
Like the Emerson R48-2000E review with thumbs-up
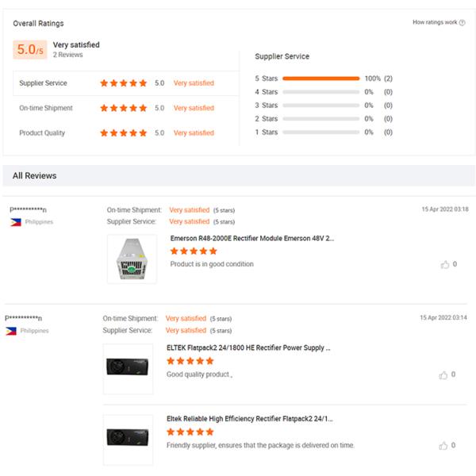click(x=445, y=264)
